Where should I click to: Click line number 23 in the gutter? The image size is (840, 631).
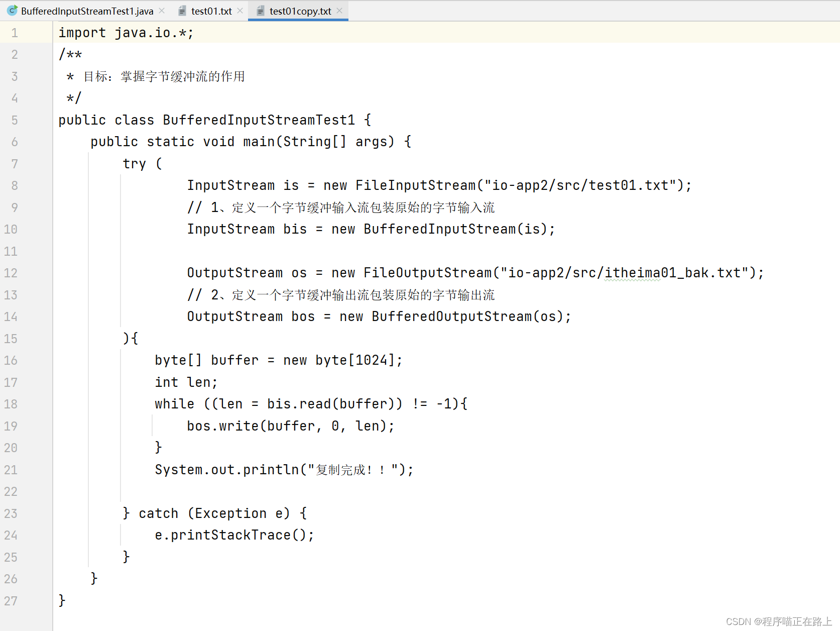(x=11, y=514)
